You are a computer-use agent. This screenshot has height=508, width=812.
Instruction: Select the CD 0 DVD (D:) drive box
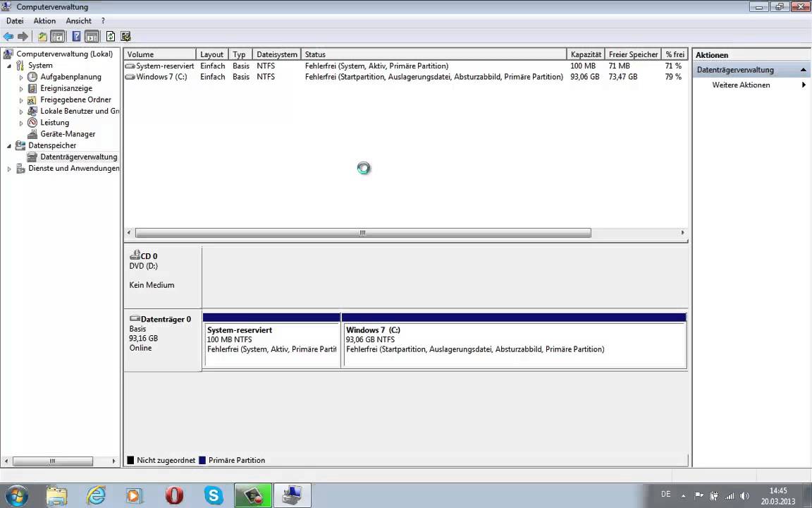tap(163, 277)
